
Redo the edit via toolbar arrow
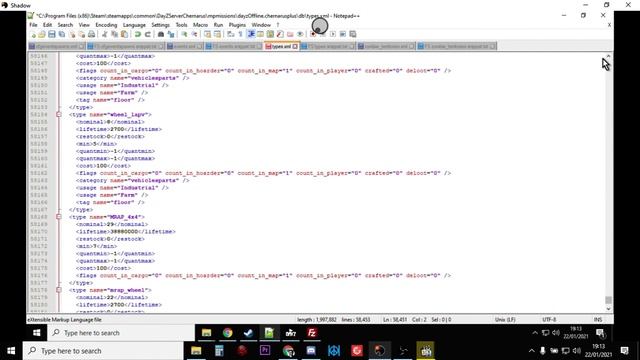coord(148,34)
